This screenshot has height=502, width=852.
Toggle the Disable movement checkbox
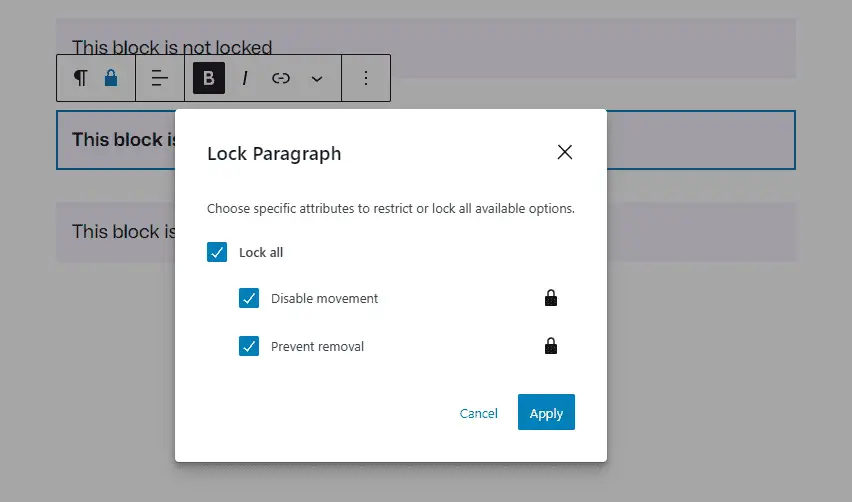click(x=249, y=298)
